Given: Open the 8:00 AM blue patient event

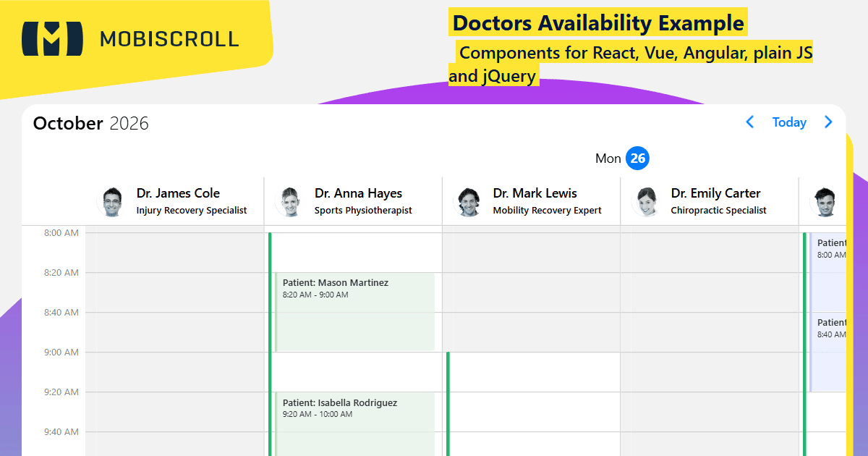Looking at the screenshot, I should [x=827, y=271].
